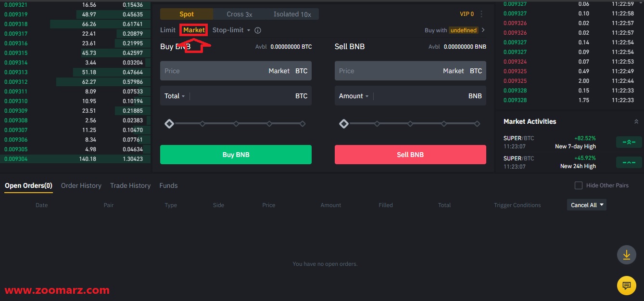Click the Buy slider start handle
The width and height of the screenshot is (644, 301).
click(169, 124)
